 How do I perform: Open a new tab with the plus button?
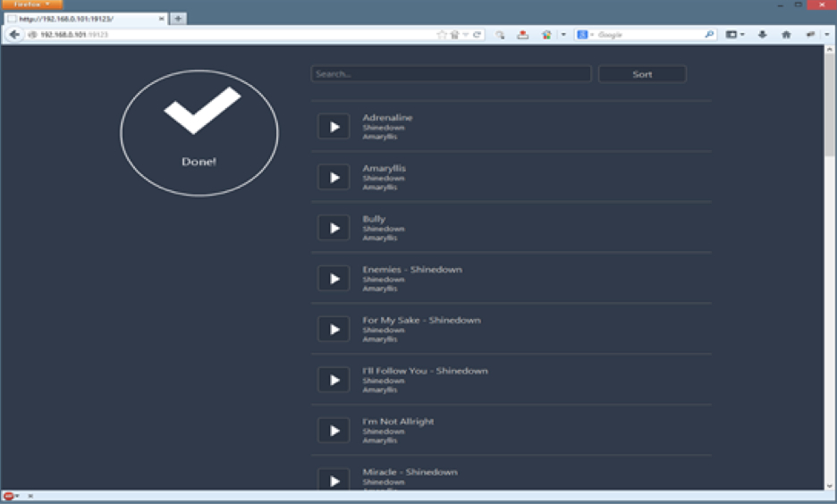[178, 19]
